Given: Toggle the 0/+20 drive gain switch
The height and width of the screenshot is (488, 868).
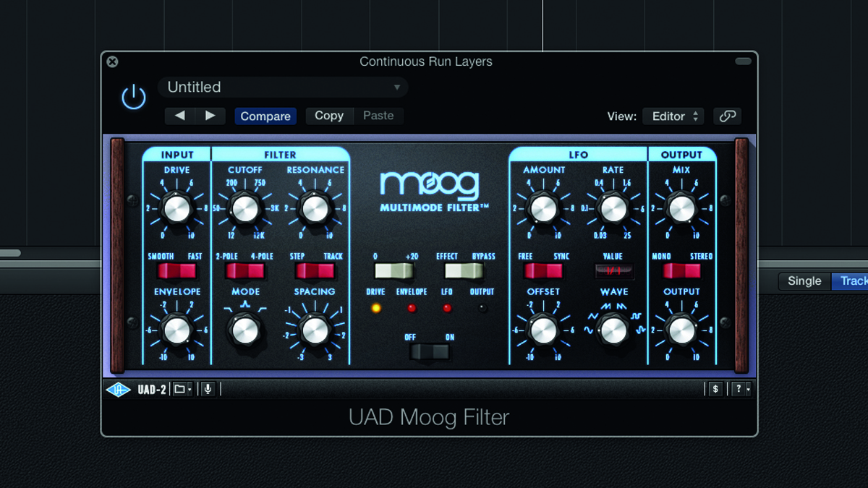Looking at the screenshot, I should point(393,271).
